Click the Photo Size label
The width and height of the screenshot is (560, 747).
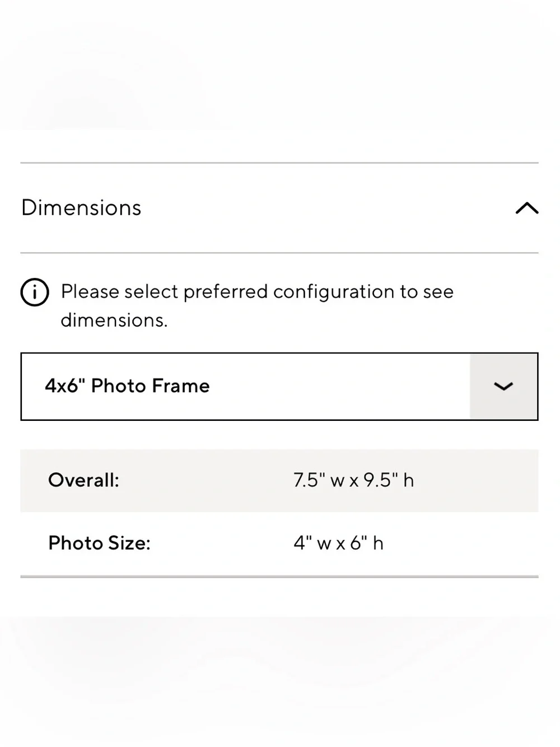[99, 543]
